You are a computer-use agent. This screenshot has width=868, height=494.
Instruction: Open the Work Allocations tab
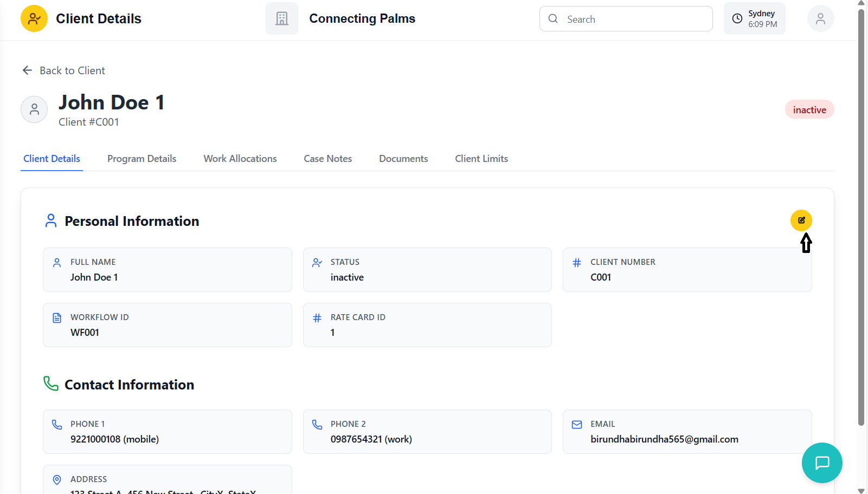[x=240, y=159]
